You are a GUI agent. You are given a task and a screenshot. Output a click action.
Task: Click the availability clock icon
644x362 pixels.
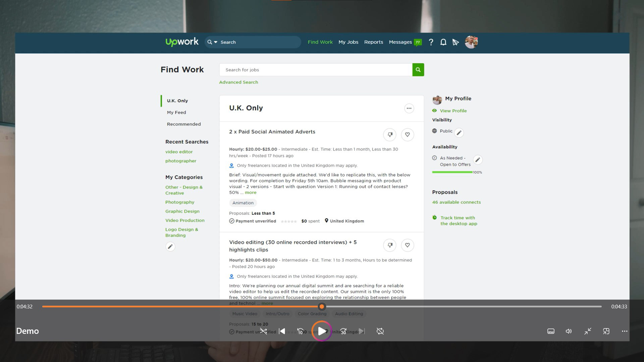point(434,158)
